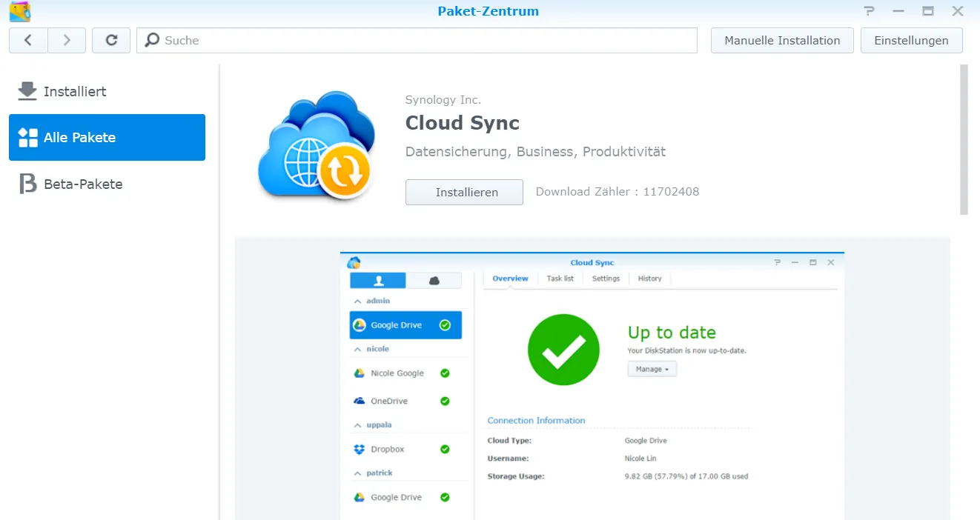The height and width of the screenshot is (520, 980).
Task: Collapse the admin group chevron
Action: 357,301
